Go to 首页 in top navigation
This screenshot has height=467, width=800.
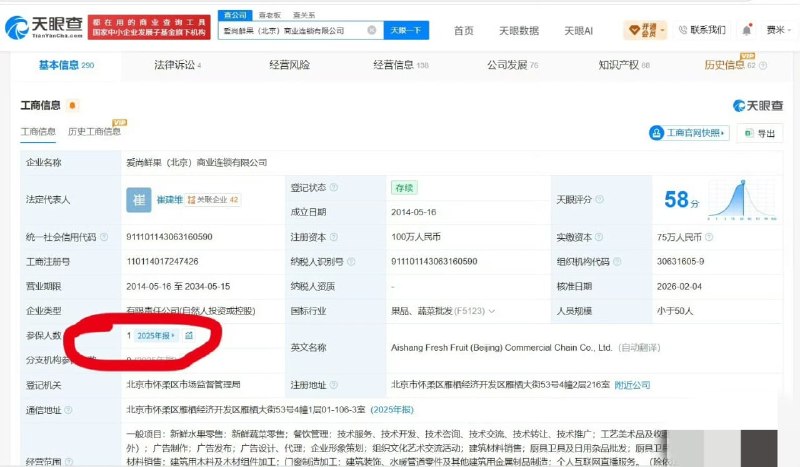click(x=464, y=31)
